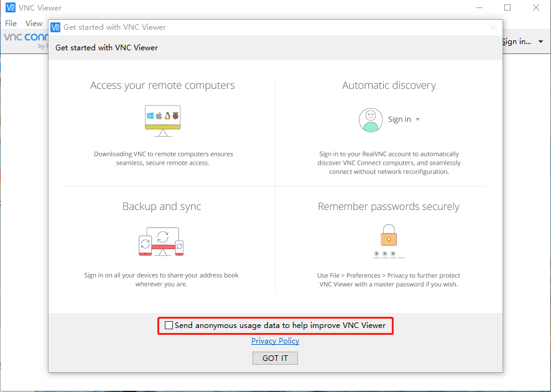Click the Access your remote computers heading
This screenshot has width=551, height=392.
point(162,86)
